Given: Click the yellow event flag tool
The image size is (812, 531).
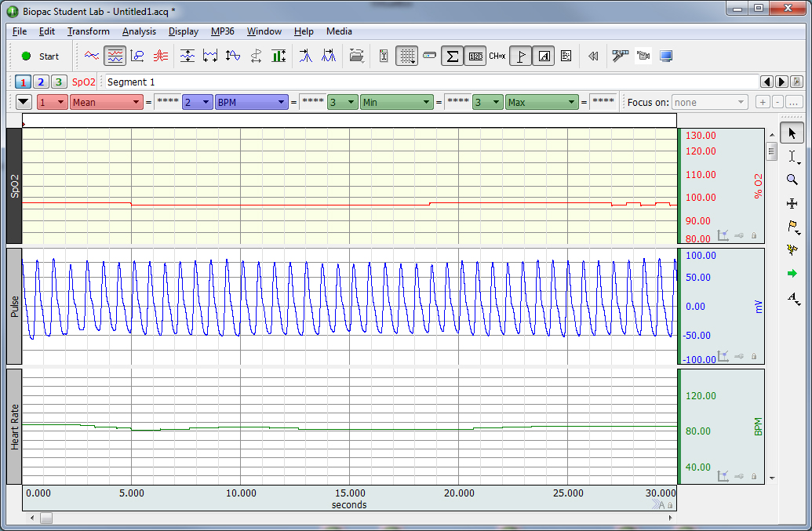Looking at the screenshot, I should tap(792, 227).
